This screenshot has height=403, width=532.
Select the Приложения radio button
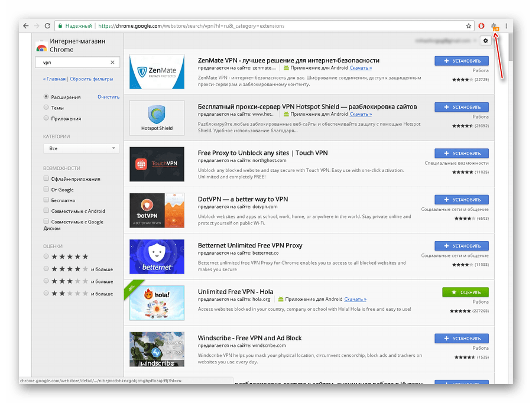[46, 118]
